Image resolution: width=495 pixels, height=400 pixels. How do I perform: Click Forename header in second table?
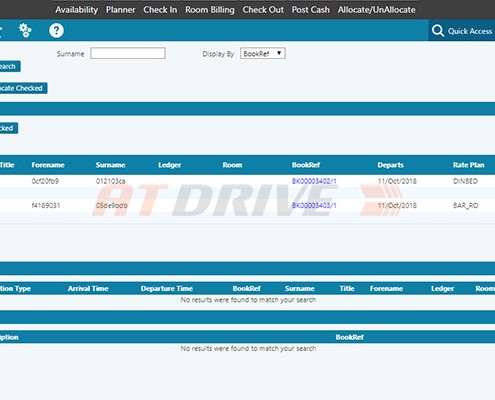click(x=386, y=289)
